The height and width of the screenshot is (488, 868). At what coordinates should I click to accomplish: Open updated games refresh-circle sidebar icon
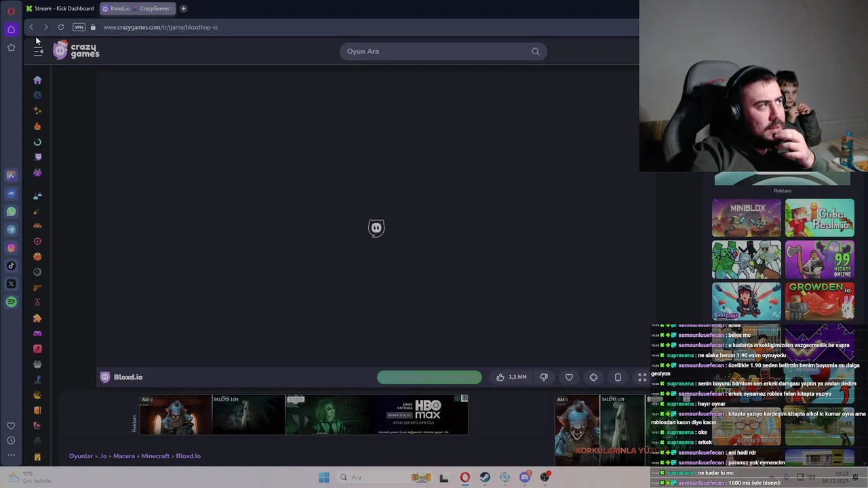(37, 142)
